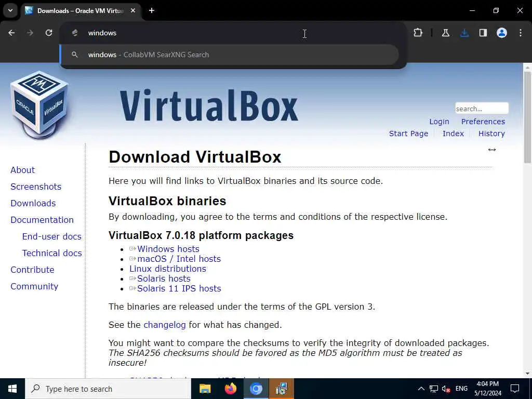Open the clock showing 4:04 PM
The height and width of the screenshot is (399, 532).
(487, 389)
